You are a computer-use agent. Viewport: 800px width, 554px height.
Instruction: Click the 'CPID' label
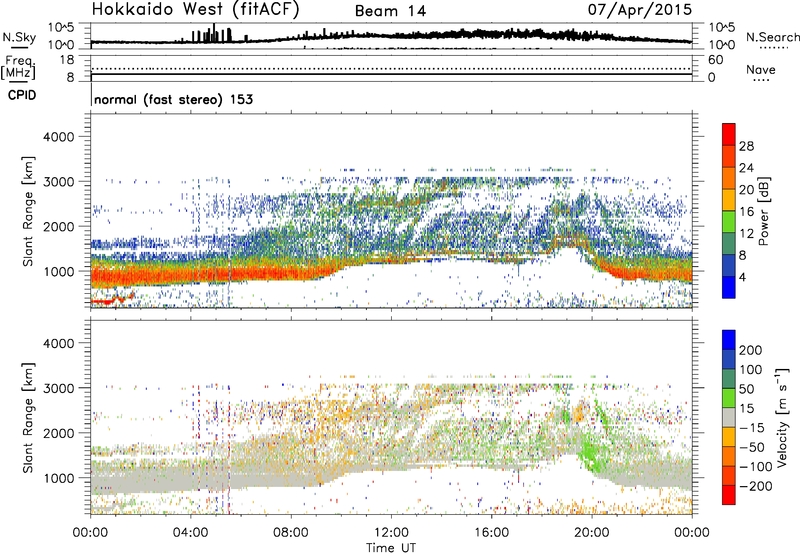22,95
